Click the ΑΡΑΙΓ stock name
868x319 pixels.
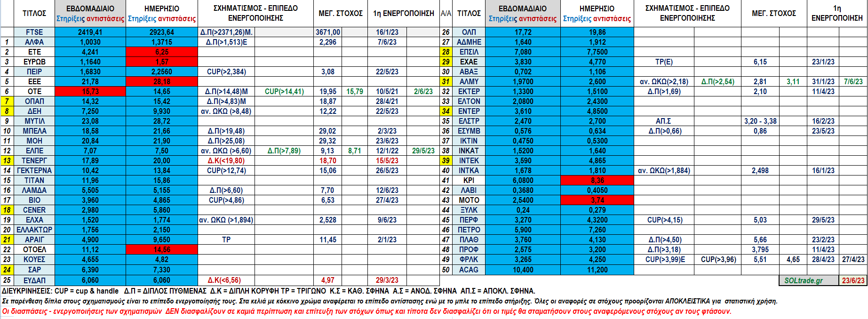(34, 239)
